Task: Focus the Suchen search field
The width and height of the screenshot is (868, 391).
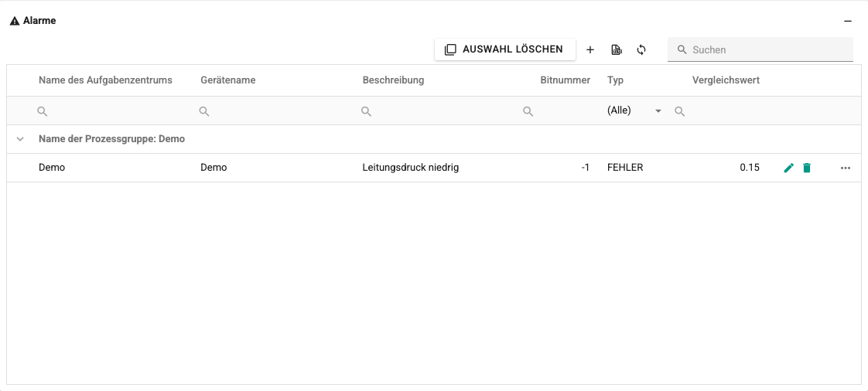Action: [x=760, y=49]
